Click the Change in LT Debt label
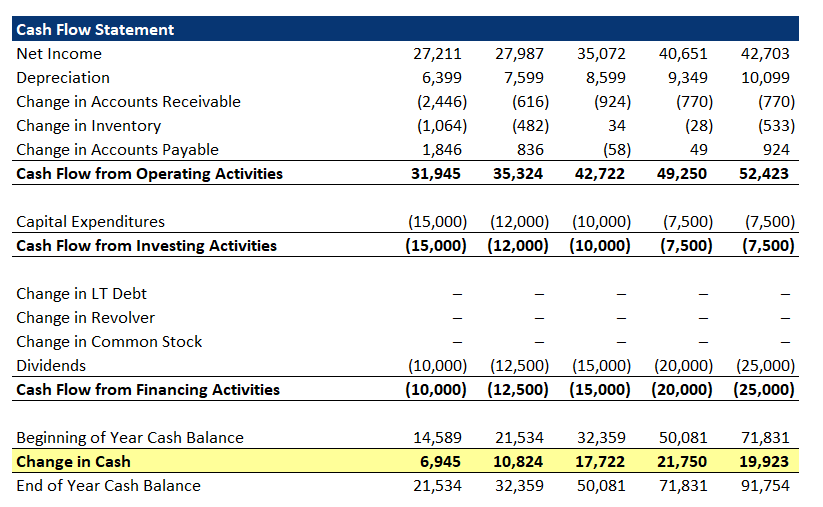This screenshot has height=507, width=823. pos(81,294)
